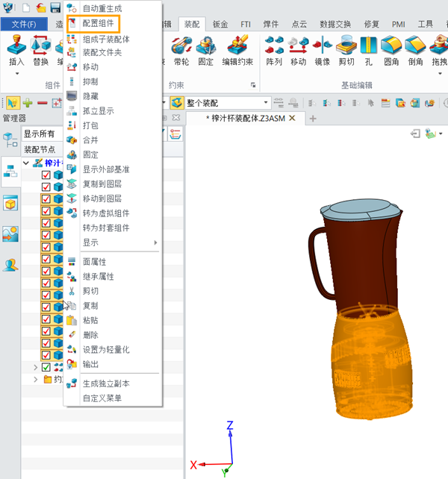The image size is (448, 479).
Task: Toggle the seventh component checkbox in the tree
Action: pyautogui.click(x=46, y=247)
